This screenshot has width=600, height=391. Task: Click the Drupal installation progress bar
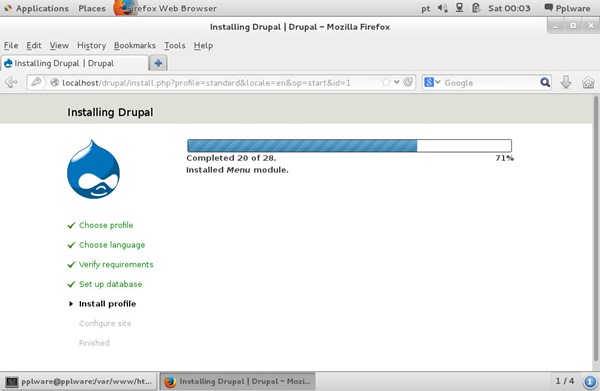(x=349, y=146)
